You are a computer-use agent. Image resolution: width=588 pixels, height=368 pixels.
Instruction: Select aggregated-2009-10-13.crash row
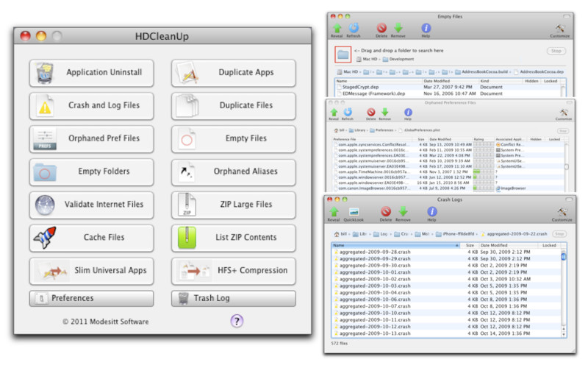point(446,333)
